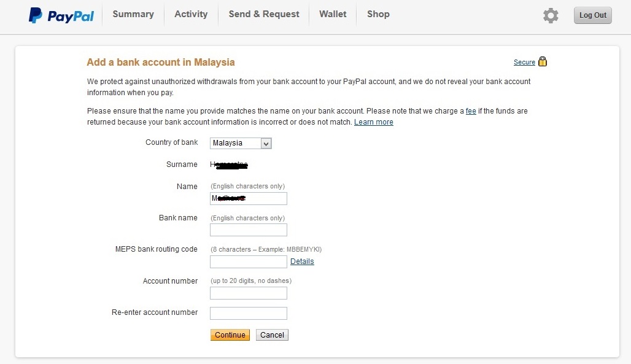Open the Wallet tab

click(333, 14)
